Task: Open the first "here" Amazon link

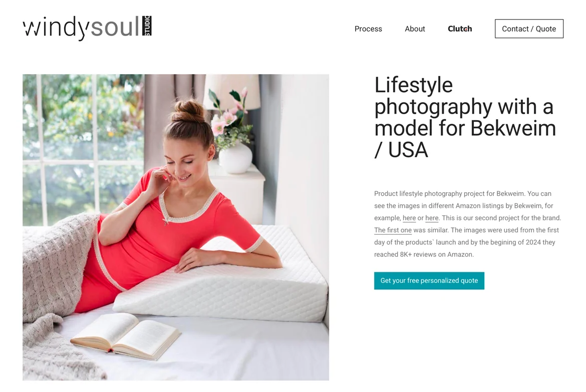Action: point(409,218)
